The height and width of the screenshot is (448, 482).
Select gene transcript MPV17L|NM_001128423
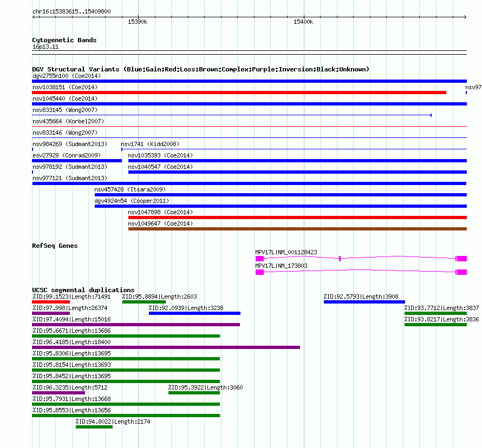click(x=361, y=259)
